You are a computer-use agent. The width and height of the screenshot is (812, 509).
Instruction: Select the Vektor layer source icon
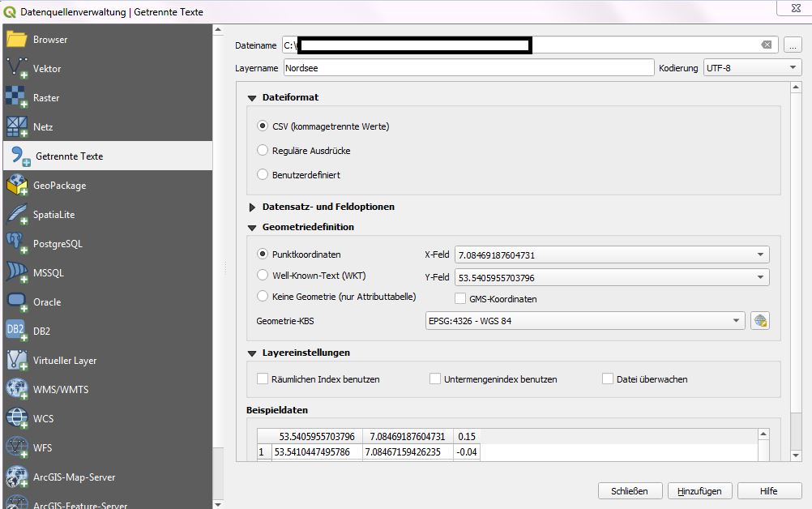[x=17, y=68]
